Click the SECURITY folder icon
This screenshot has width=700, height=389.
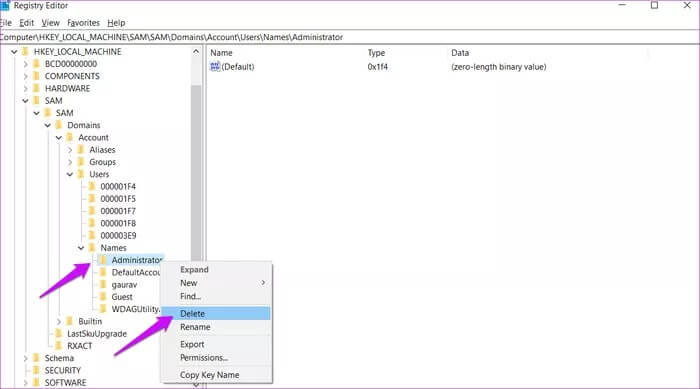click(37, 371)
